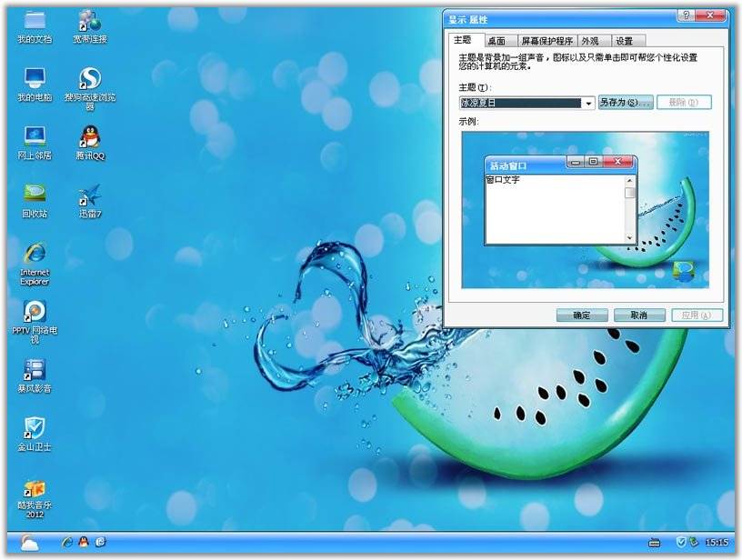Click the help question mark button in 显示属性
The height and width of the screenshot is (560, 742).
coord(687,15)
